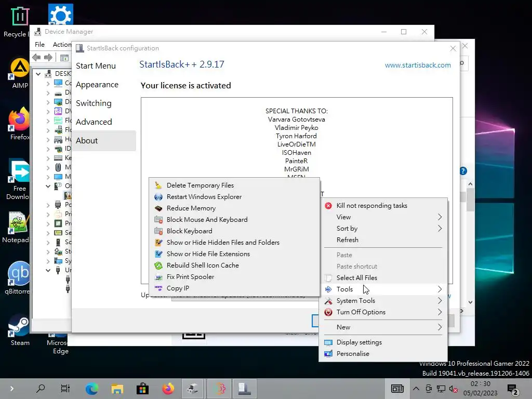532x399 pixels.
Task: Open qBittorrent desktop shortcut
Action: [18, 277]
